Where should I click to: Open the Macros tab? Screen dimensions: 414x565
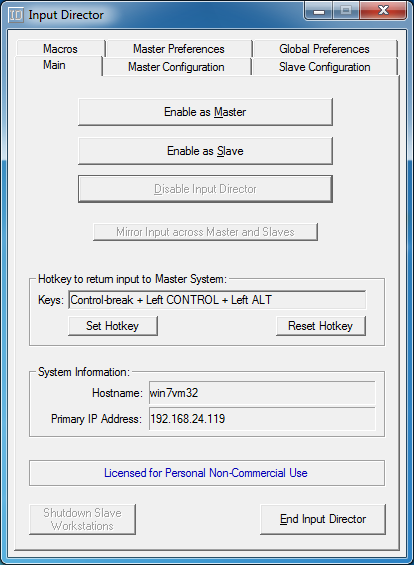pyautogui.click(x=61, y=49)
